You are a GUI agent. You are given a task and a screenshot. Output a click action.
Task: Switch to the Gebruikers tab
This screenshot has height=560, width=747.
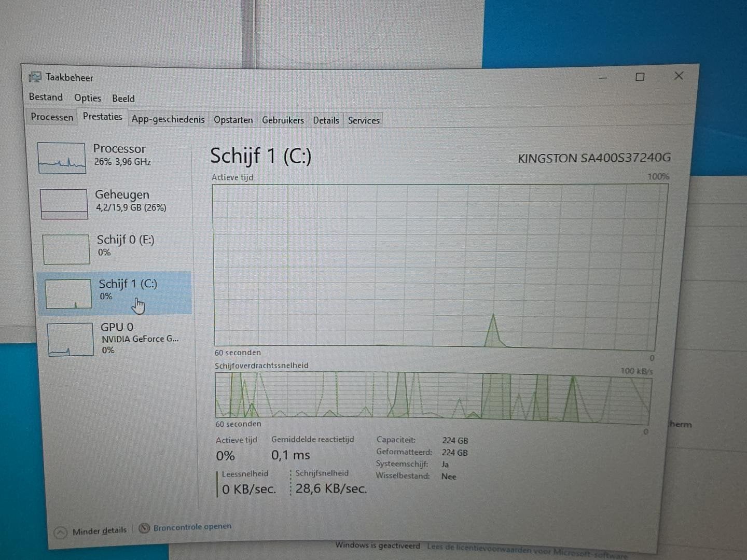point(283,120)
